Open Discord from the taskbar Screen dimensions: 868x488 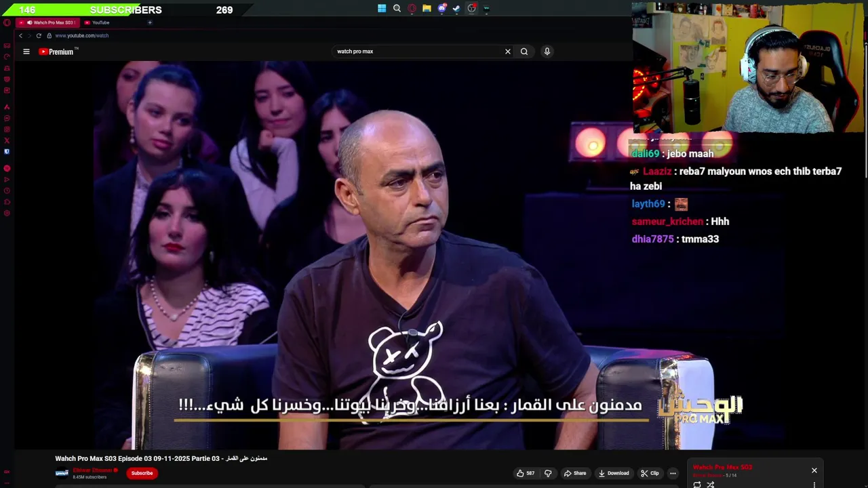[441, 9]
